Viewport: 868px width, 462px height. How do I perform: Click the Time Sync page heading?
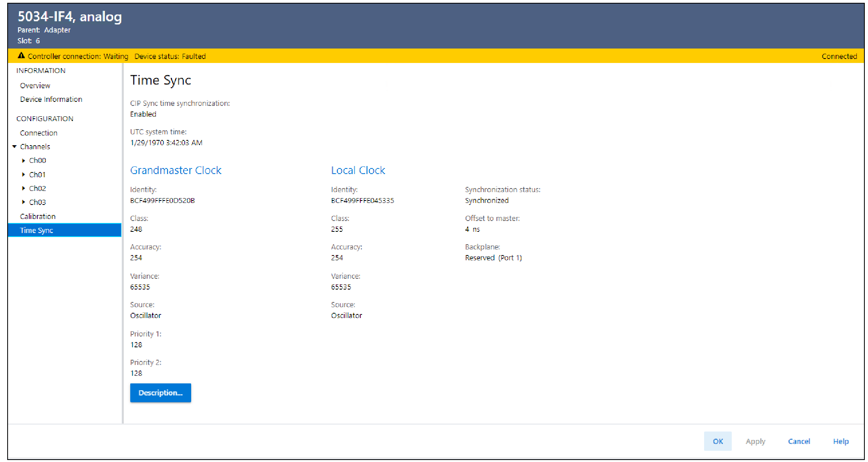click(x=161, y=80)
